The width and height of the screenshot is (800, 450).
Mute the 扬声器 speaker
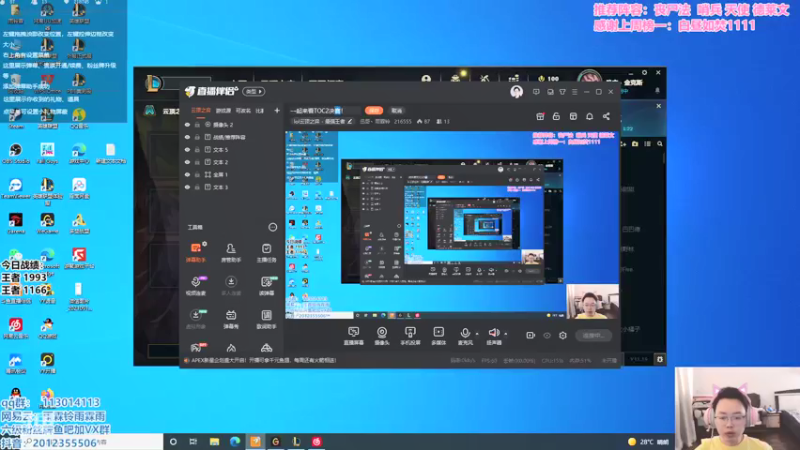click(x=494, y=336)
